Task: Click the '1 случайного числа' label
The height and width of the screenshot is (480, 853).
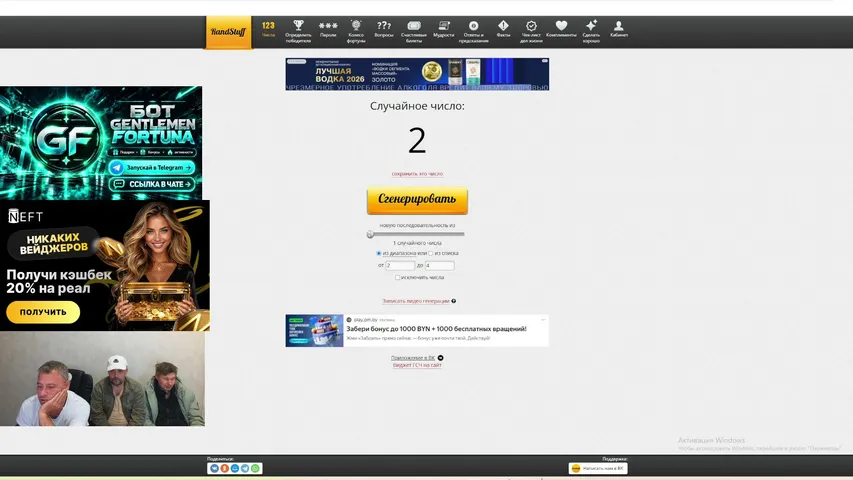Action: (417, 243)
